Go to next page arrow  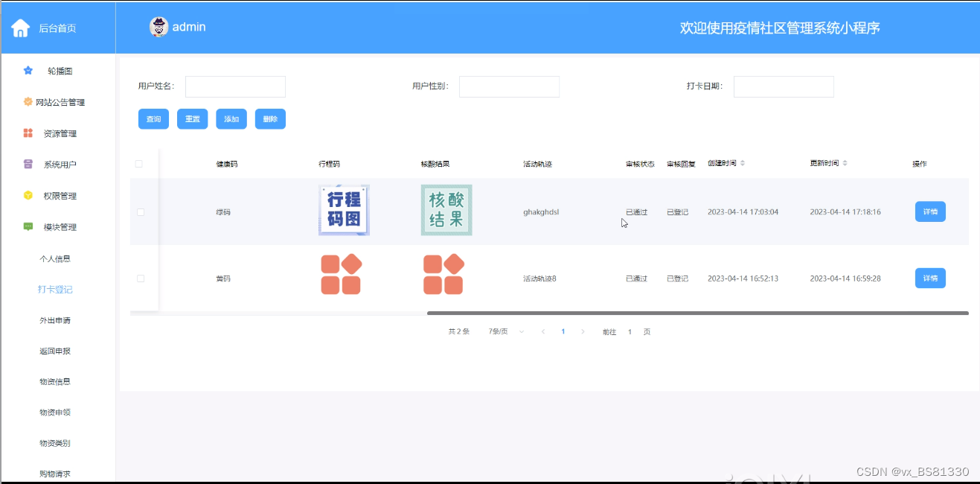[583, 332]
